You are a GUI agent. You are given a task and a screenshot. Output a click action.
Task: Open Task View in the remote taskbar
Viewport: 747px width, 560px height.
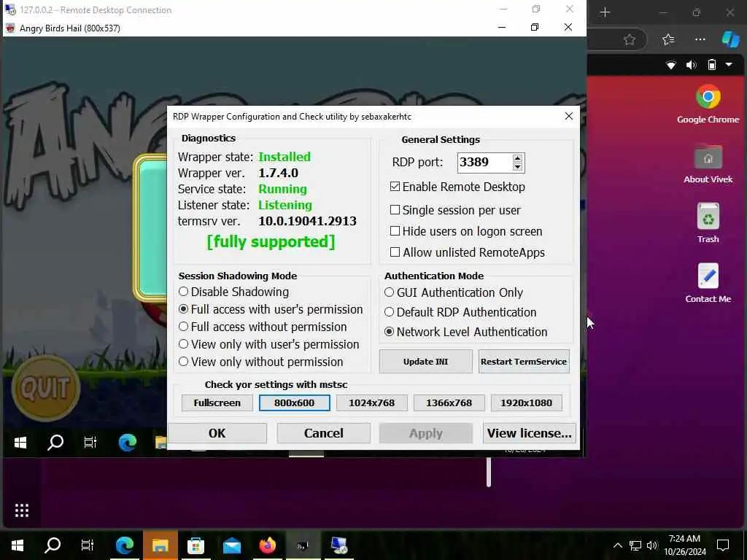(90, 443)
